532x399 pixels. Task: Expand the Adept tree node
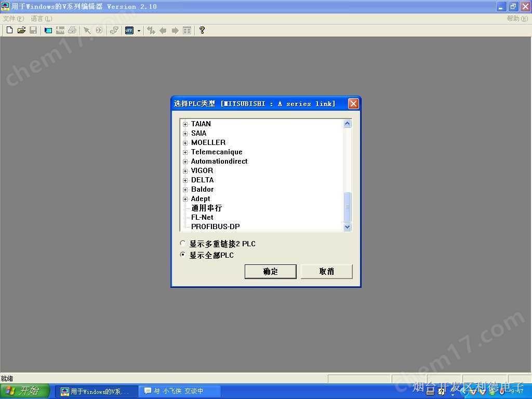point(185,199)
